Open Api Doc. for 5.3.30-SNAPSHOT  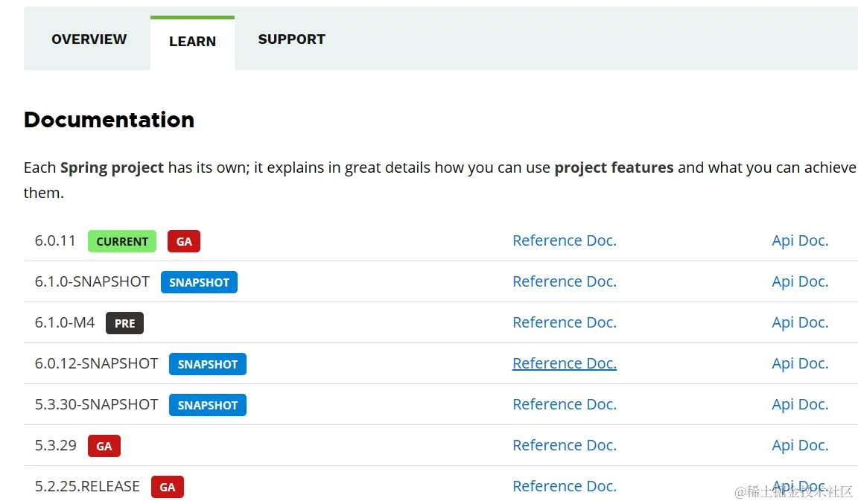(x=800, y=404)
